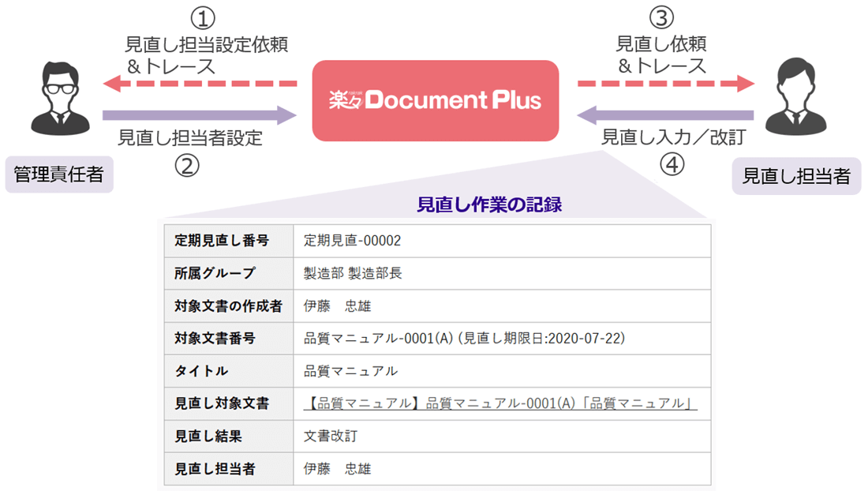This screenshot has width=868, height=491.
Task: Click the 見直し担当者設定 text
Action: click(x=190, y=138)
